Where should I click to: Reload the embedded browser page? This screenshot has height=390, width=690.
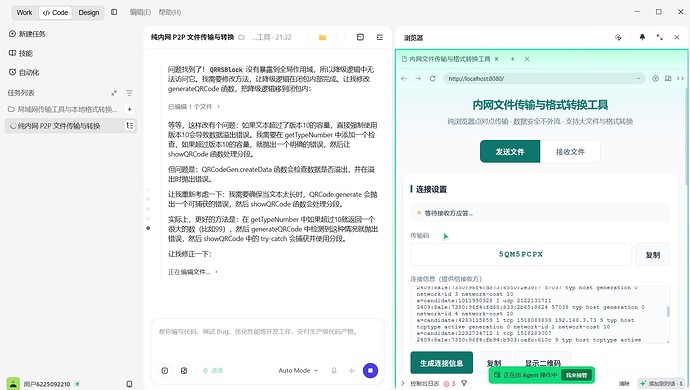point(433,78)
